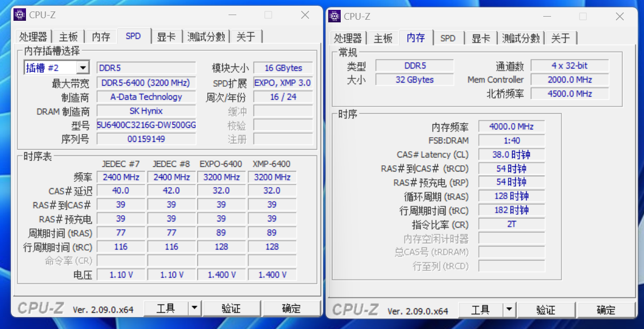
Task: Switch to 处理器 tab in right window
Action: point(348,38)
